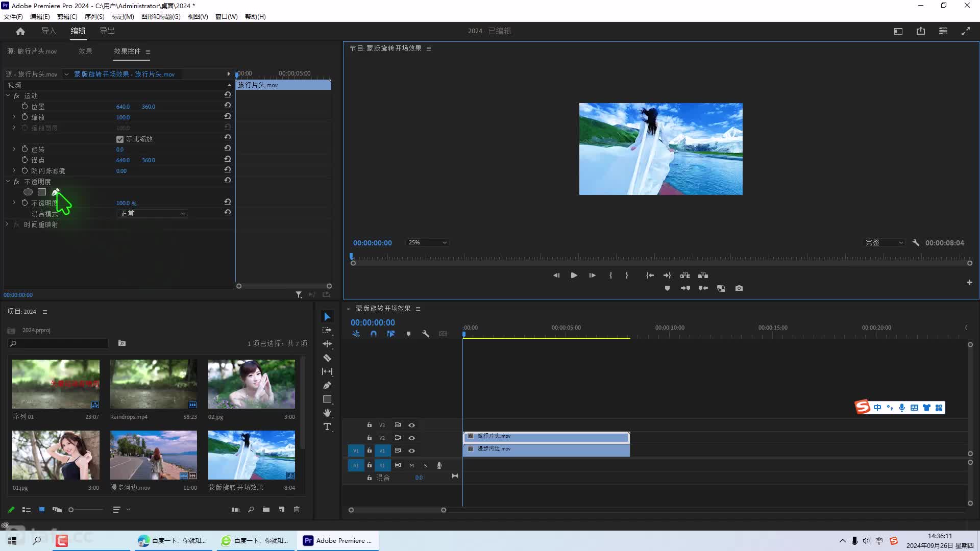Viewport: 980px width, 551px height.
Task: Click the Project panel search field
Action: click(58, 344)
